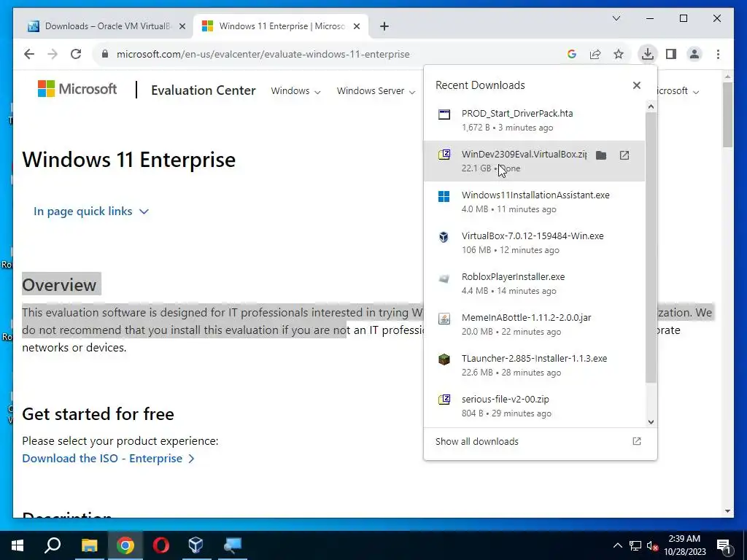
Task: Click the Google icon in the address bar
Action: click(572, 54)
